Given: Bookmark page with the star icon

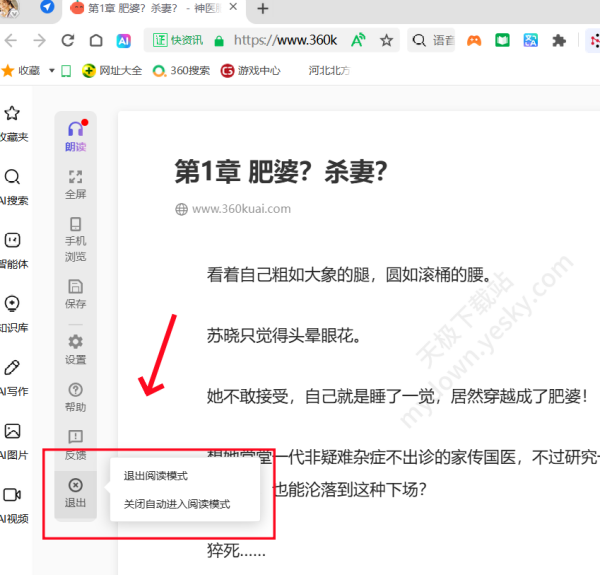Looking at the screenshot, I should [386, 41].
